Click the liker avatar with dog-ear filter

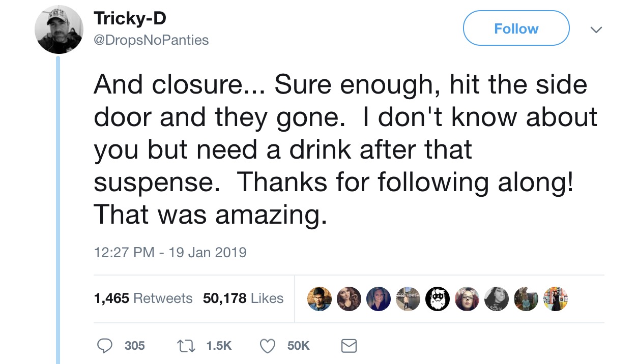(x=467, y=298)
